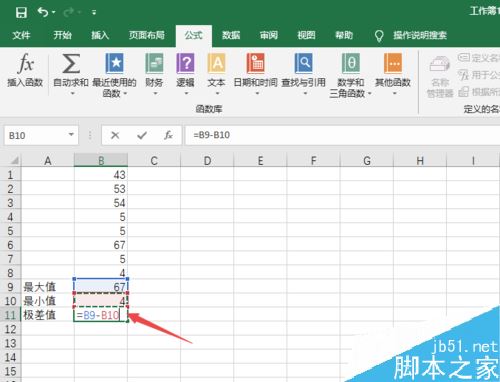The height and width of the screenshot is (382, 500).
Task: Switch to the 数据 ribbon tab
Action: 231,35
